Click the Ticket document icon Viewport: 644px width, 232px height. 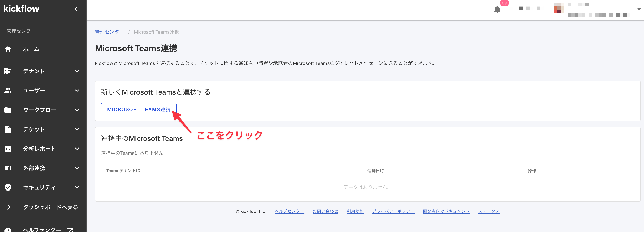[x=8, y=129]
